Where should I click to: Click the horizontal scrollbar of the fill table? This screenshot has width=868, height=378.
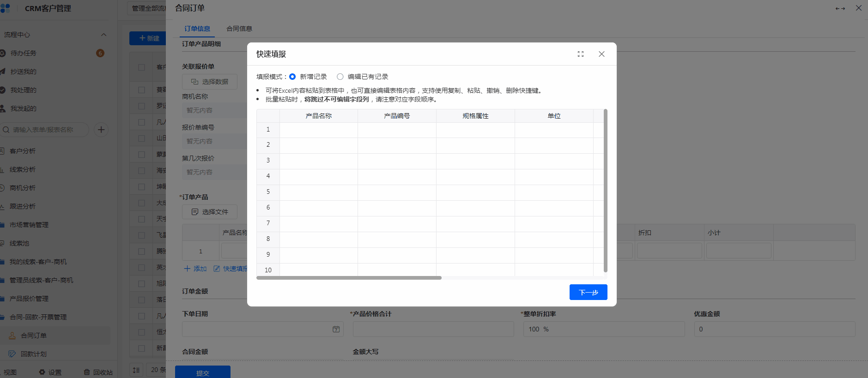349,278
